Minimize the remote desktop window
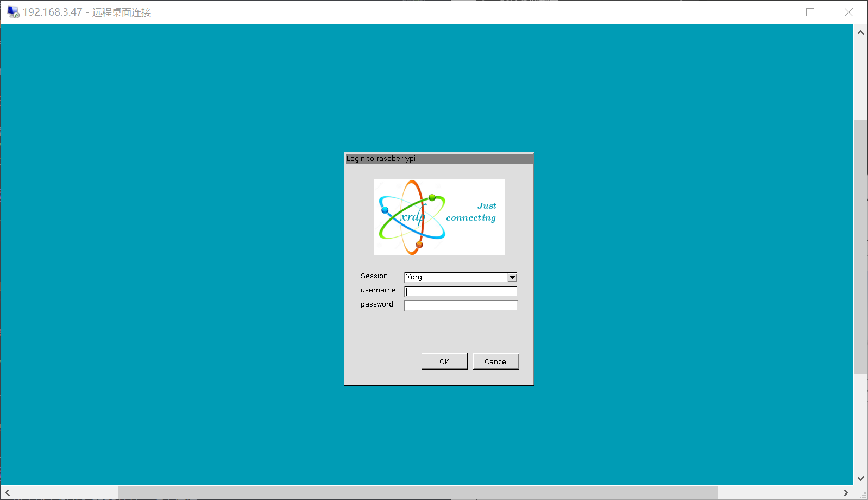Image resolution: width=868 pixels, height=500 pixels. pos(773,12)
